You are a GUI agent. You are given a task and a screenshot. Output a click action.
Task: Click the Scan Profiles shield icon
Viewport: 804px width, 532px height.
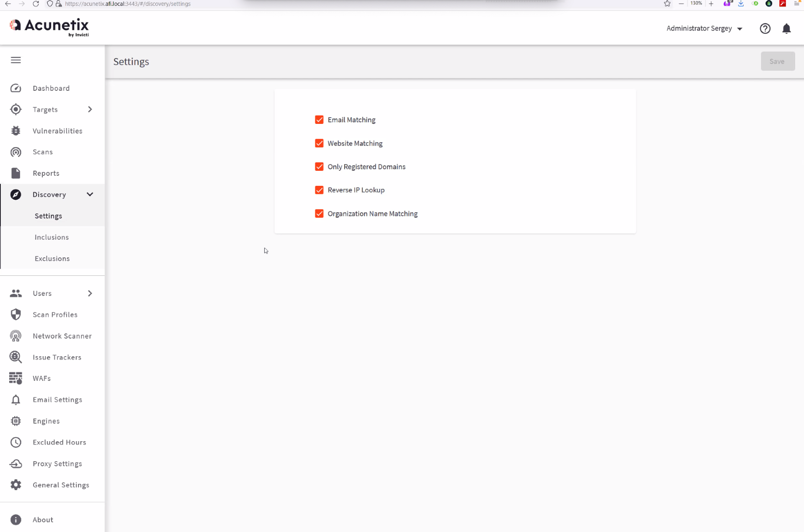[16, 315]
